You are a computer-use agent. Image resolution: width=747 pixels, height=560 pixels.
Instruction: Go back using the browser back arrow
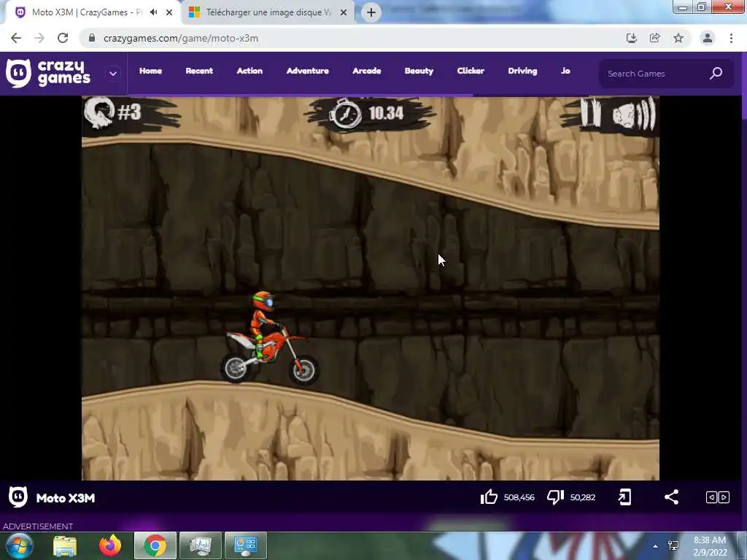[x=16, y=38]
